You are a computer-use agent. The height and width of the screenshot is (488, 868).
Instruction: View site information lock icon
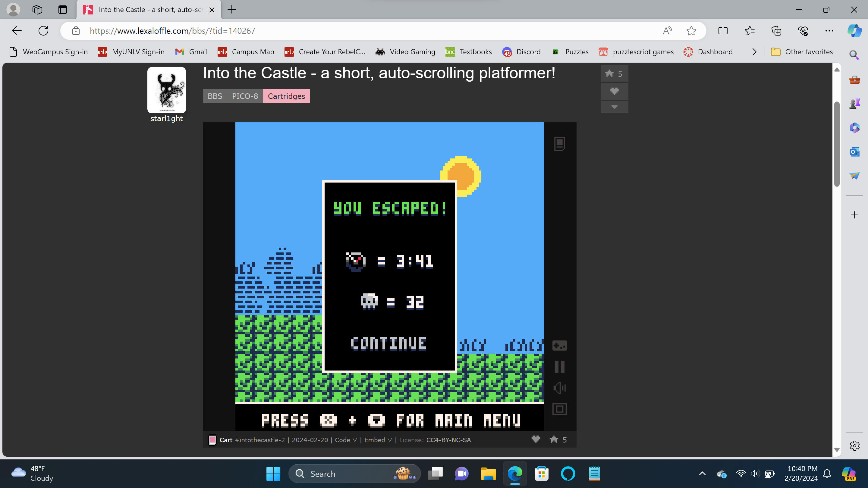click(x=76, y=31)
